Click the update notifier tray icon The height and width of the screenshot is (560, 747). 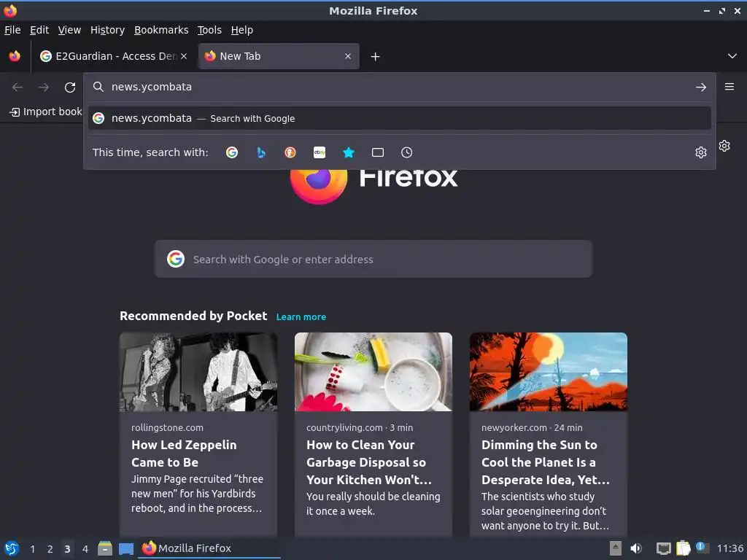click(x=703, y=548)
